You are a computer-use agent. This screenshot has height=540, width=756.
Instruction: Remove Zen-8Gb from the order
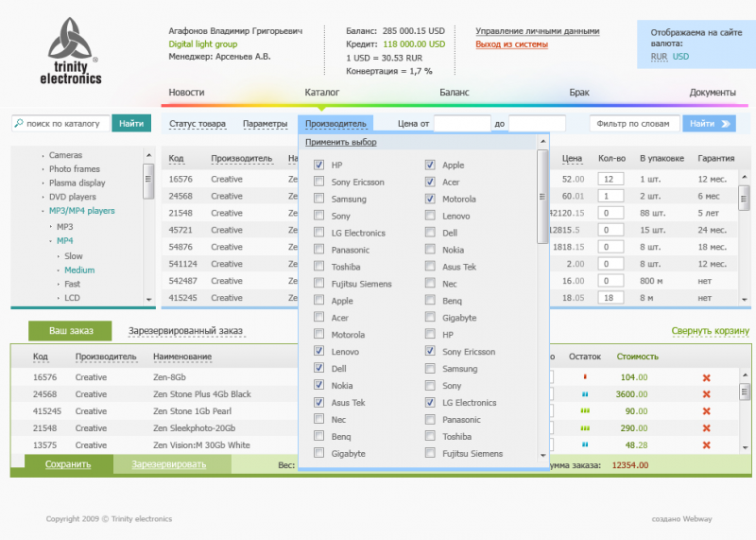[x=706, y=378]
